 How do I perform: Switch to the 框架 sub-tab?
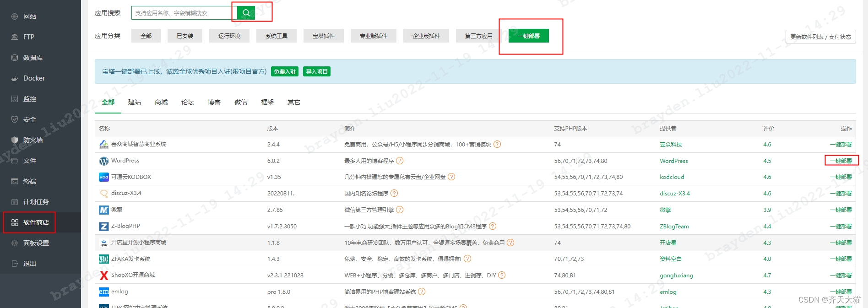pyautogui.click(x=267, y=102)
